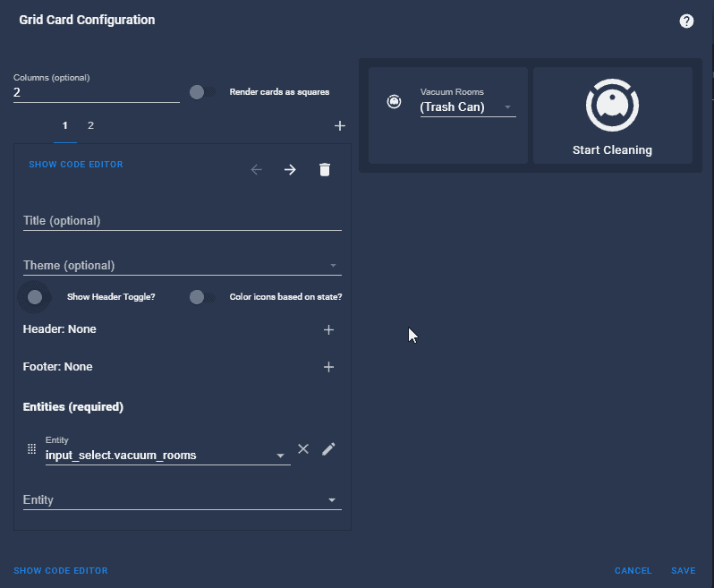Click the Entities (required) heading

72,406
